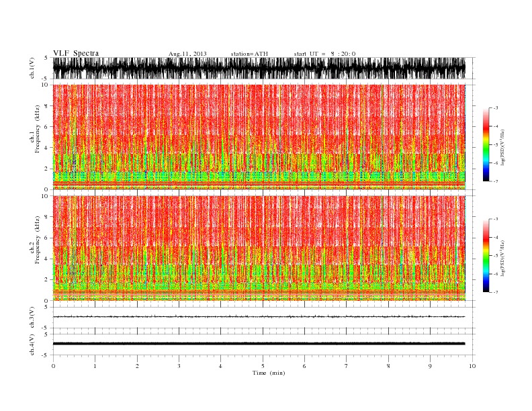The width and height of the screenshot is (532, 411).
Task: Click the "4" kHz tick on ch.2 frequency axis
Action: tap(46, 259)
